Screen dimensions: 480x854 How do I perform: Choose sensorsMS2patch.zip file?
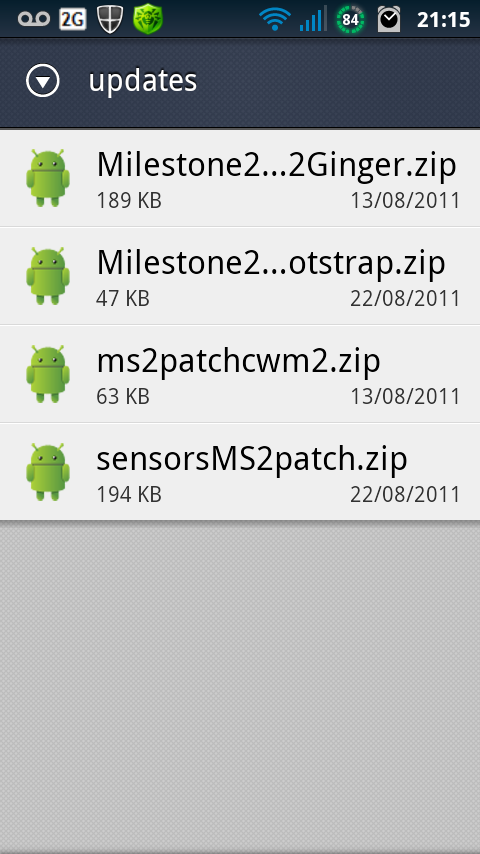pos(240,472)
